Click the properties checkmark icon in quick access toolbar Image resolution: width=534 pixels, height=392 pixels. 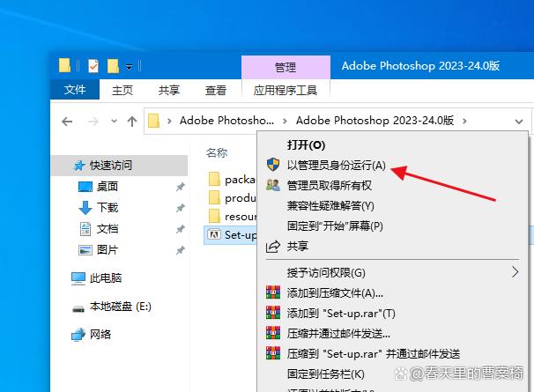pos(93,66)
